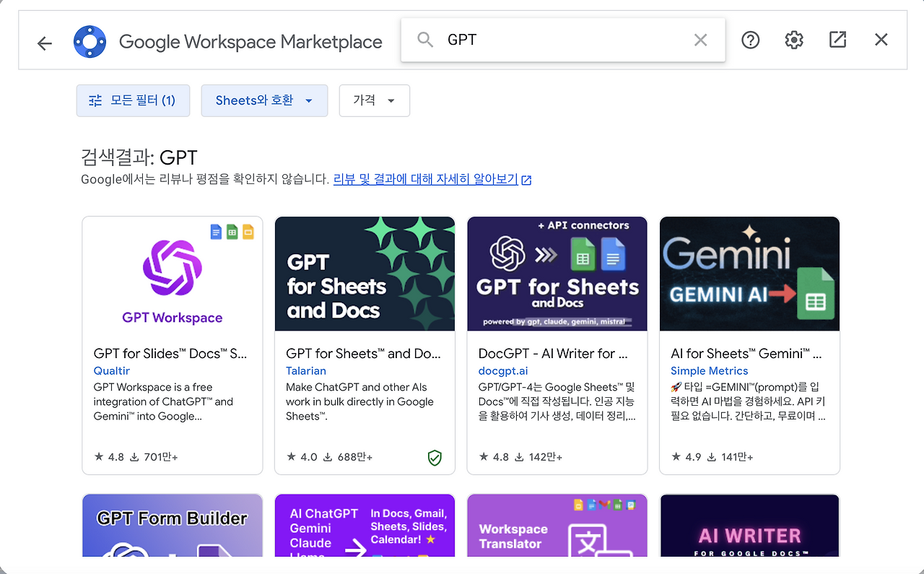Screen dimensions: 924x574
Task: Click the 4.8 star rating on GPT Workspace
Action: [109, 457]
